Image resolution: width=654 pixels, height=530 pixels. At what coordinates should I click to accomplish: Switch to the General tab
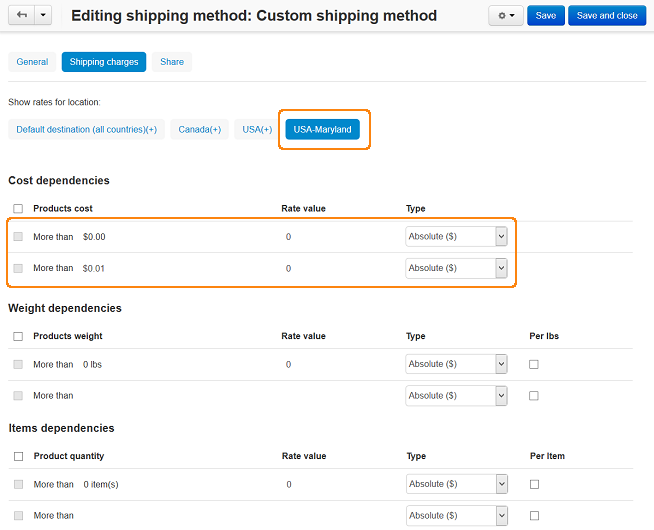coord(32,62)
